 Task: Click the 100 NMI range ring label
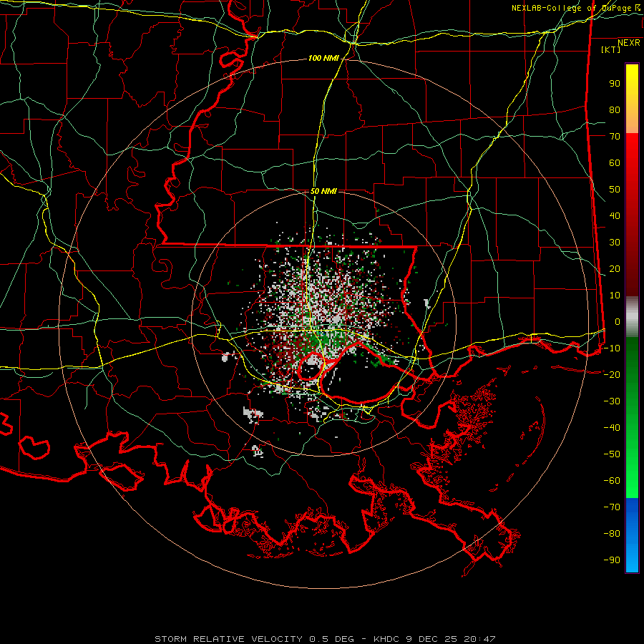tap(323, 59)
